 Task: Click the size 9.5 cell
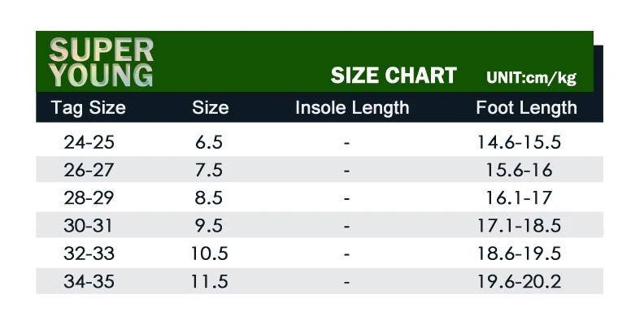pyautogui.click(x=209, y=226)
